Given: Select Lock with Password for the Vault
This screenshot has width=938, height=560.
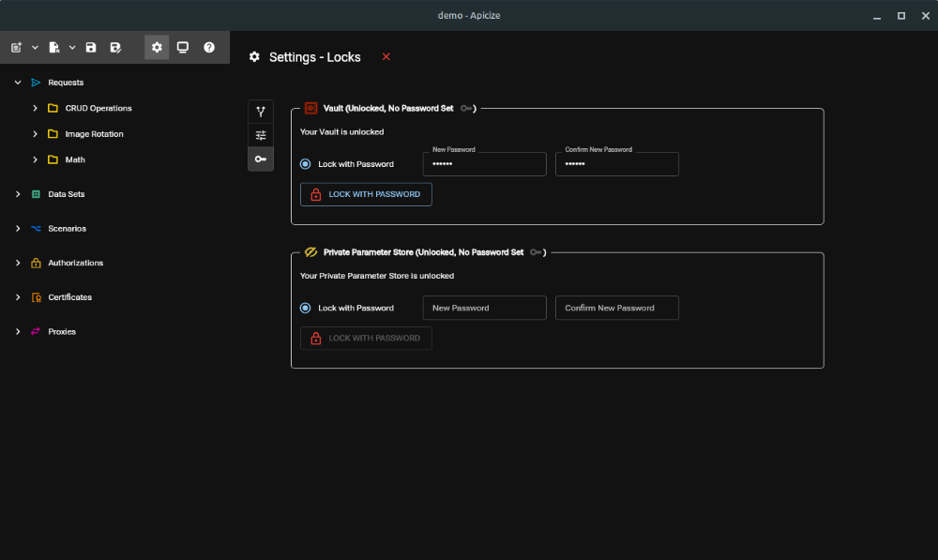Looking at the screenshot, I should click(x=304, y=163).
